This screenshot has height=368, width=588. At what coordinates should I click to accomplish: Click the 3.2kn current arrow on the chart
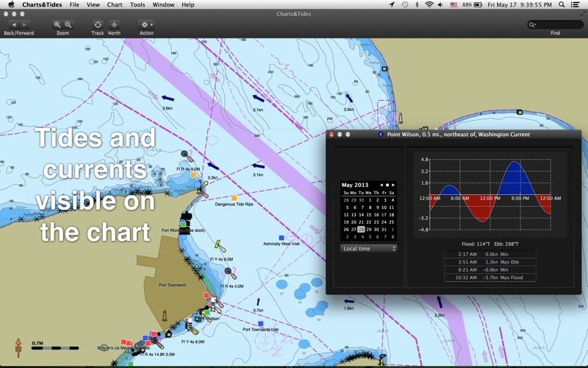(x=439, y=302)
